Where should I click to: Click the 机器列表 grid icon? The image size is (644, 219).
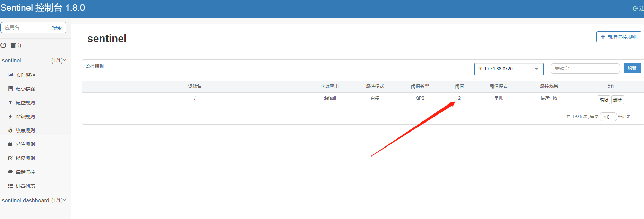[x=10, y=186]
